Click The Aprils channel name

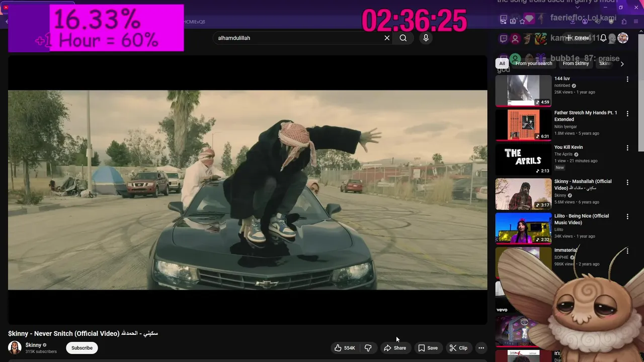[563, 154]
